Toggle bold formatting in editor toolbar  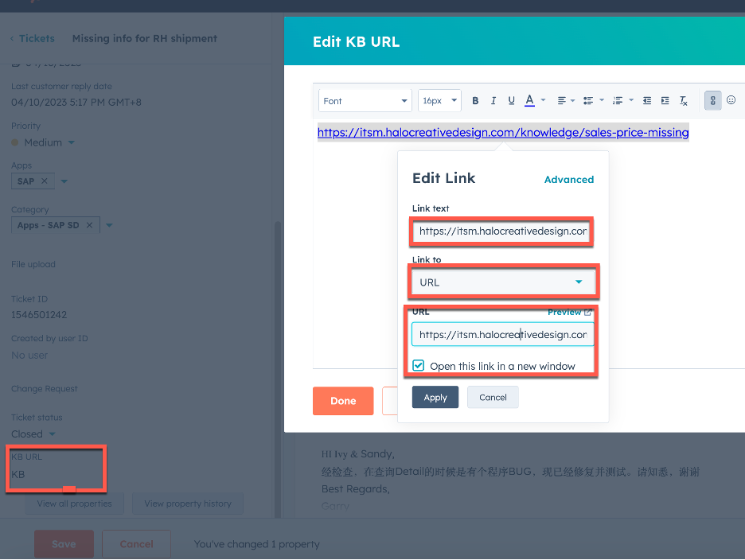click(475, 101)
